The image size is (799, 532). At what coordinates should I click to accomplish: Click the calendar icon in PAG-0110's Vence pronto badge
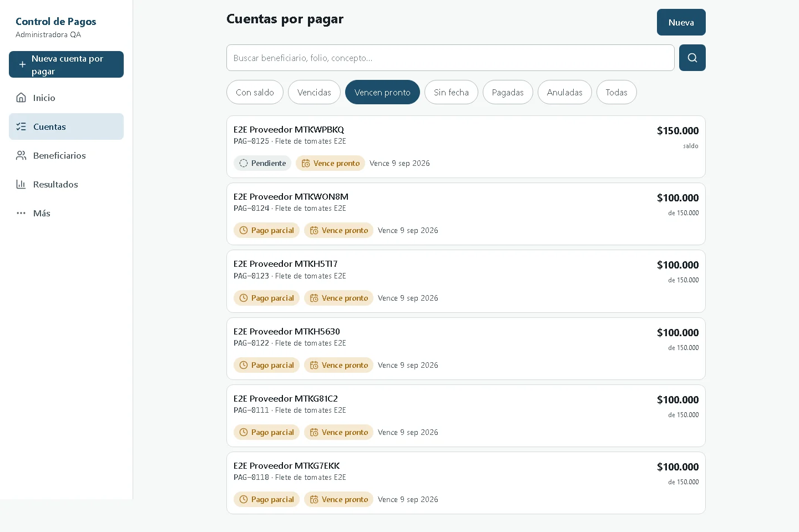[314, 499]
